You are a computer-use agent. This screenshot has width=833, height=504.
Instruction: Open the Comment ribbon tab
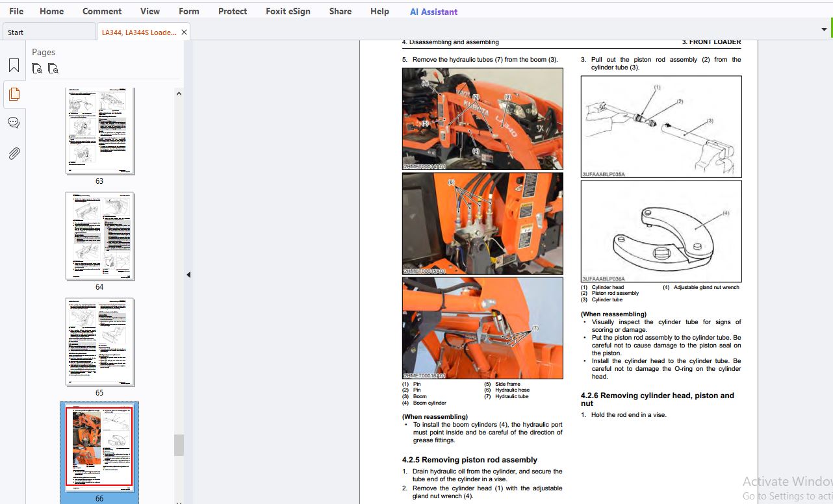[x=102, y=11]
